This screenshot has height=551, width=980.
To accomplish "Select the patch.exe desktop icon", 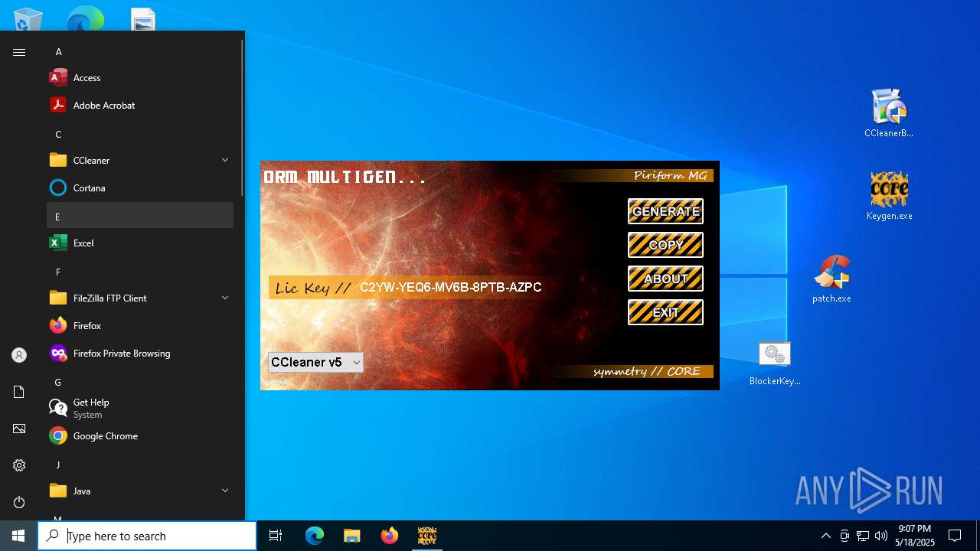I will coord(831,279).
